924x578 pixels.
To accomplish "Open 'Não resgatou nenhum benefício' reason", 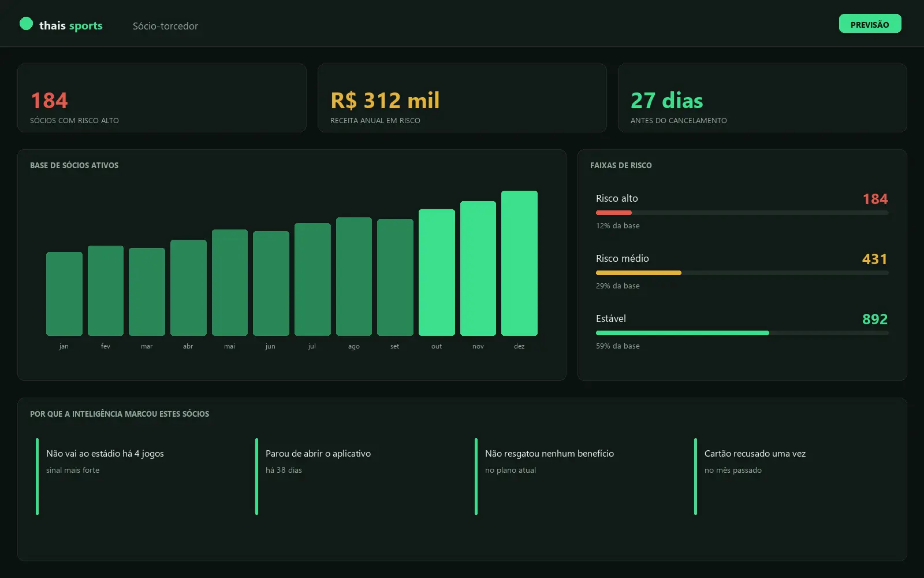I will (x=549, y=454).
